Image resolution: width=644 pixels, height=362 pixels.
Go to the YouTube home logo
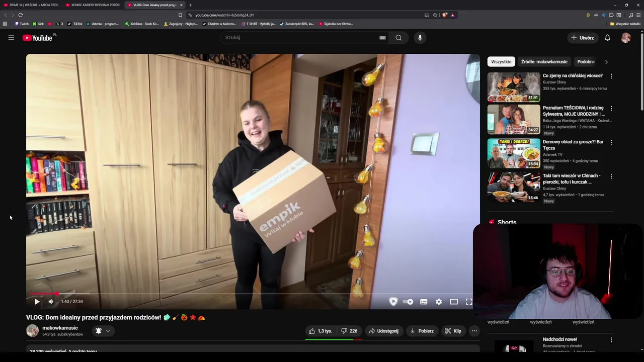[x=37, y=38]
